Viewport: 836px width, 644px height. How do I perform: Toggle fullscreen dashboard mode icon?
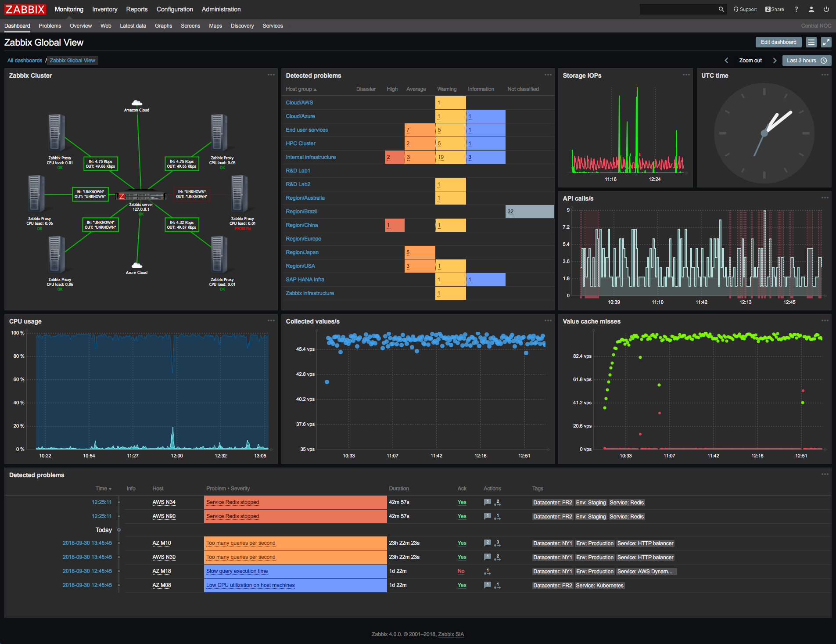(826, 42)
